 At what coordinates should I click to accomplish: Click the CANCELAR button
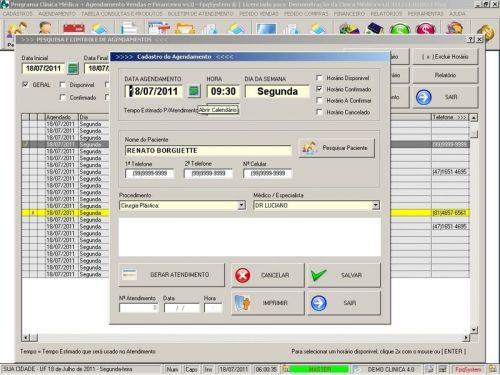tap(268, 275)
